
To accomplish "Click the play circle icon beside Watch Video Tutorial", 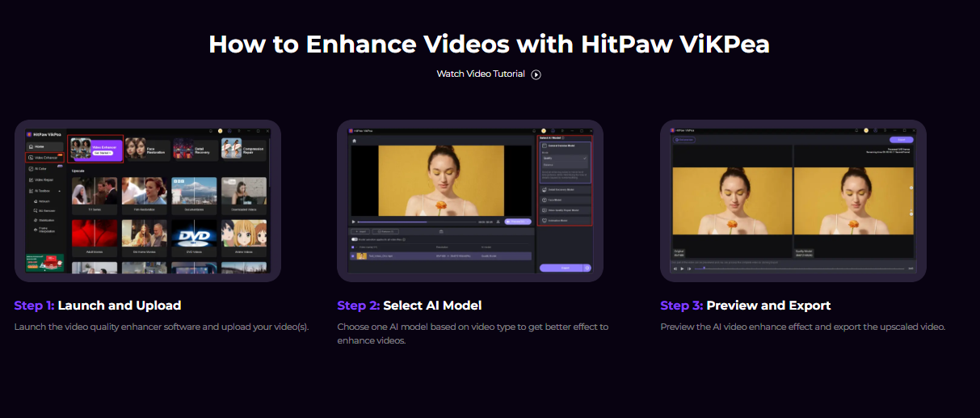I will coord(536,74).
